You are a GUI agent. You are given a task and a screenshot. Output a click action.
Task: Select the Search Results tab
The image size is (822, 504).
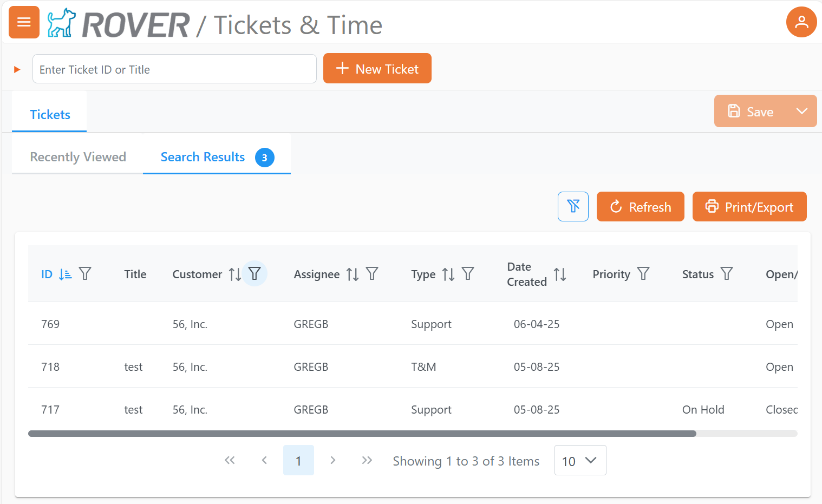coord(203,157)
